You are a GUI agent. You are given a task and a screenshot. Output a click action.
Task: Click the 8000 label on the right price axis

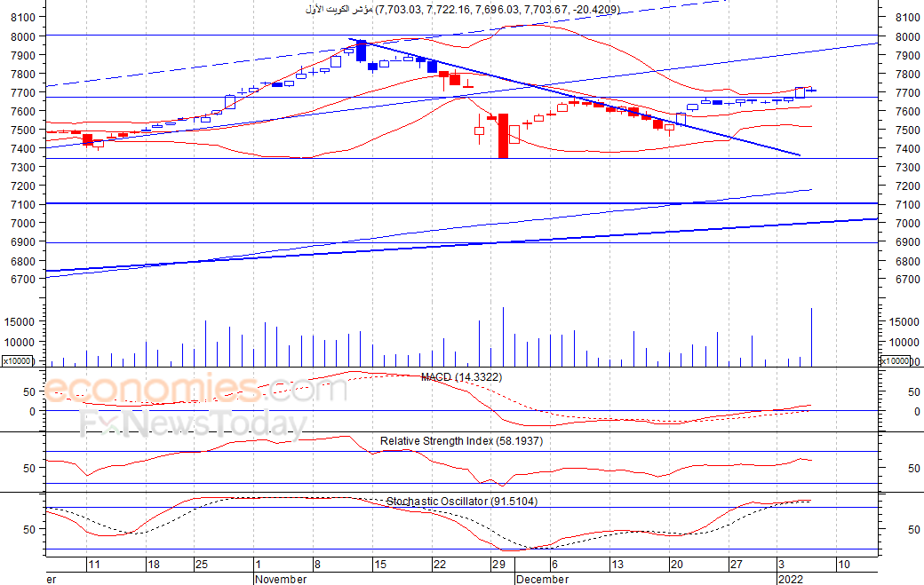pos(907,36)
